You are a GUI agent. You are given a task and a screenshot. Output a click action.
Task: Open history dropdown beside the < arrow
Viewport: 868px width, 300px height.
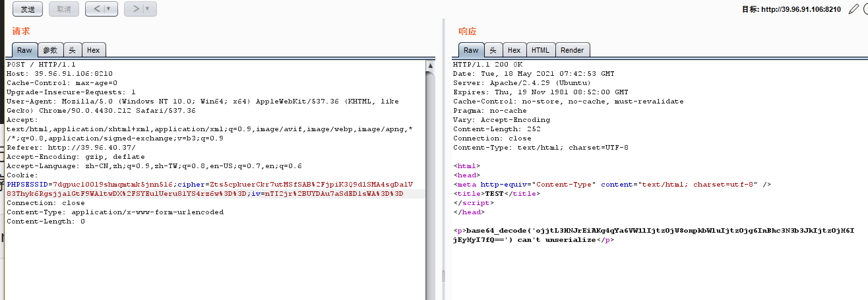pyautogui.click(x=109, y=9)
